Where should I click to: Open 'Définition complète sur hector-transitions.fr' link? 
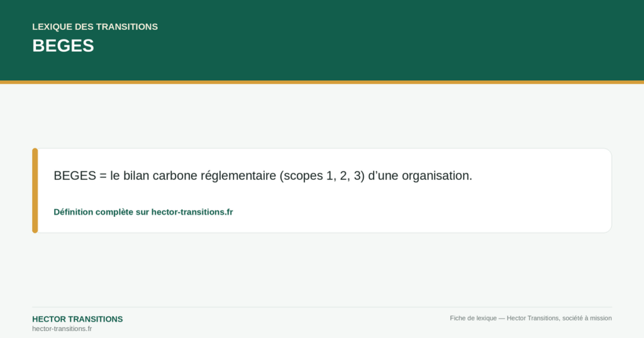143,212
